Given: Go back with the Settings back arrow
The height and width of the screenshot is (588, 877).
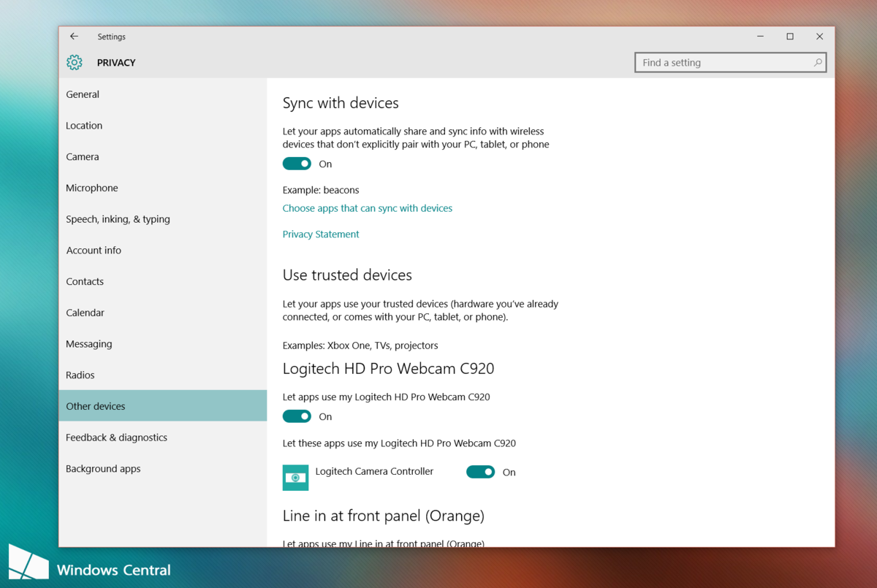Looking at the screenshot, I should point(74,37).
